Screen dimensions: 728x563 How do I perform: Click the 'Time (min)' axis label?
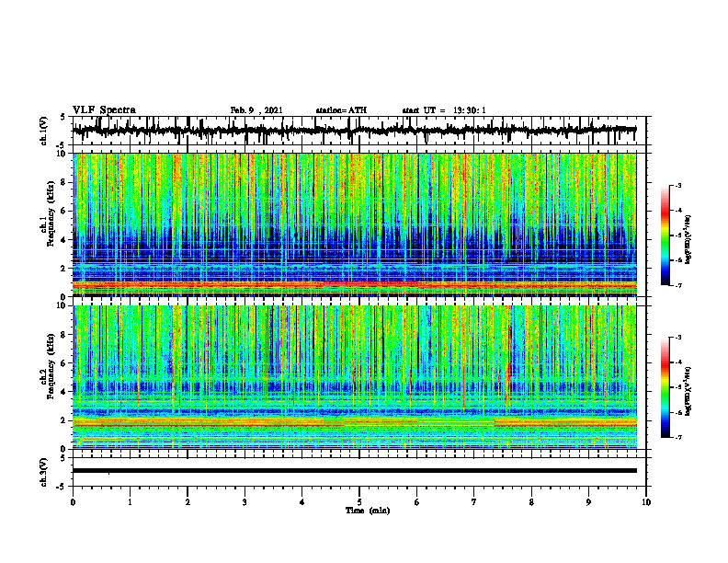(x=368, y=511)
